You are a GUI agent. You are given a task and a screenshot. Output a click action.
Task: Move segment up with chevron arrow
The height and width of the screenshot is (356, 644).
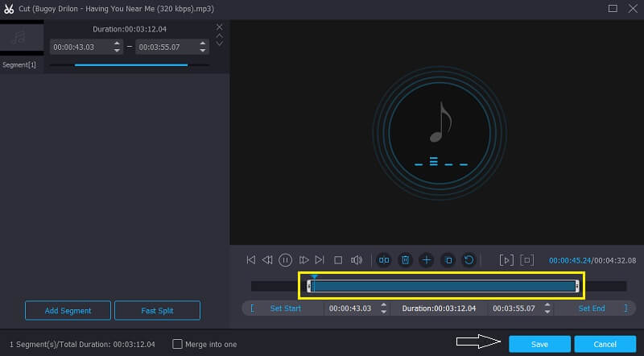(x=219, y=36)
